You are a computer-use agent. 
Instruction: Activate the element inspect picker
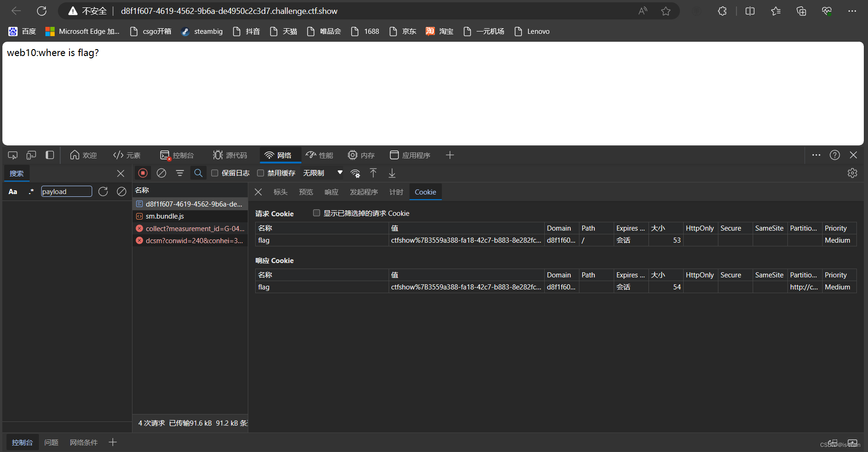pyautogui.click(x=13, y=155)
